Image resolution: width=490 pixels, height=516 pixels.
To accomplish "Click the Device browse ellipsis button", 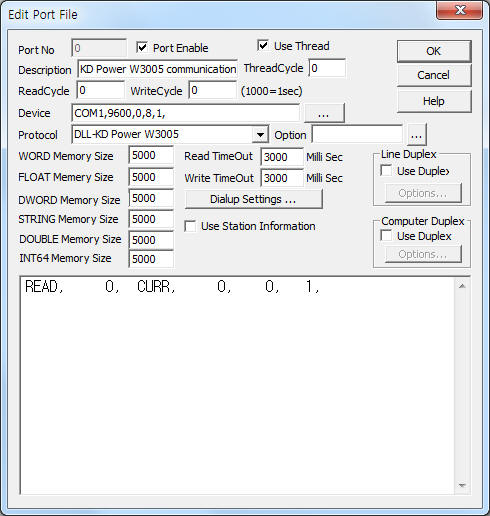I will (x=324, y=113).
